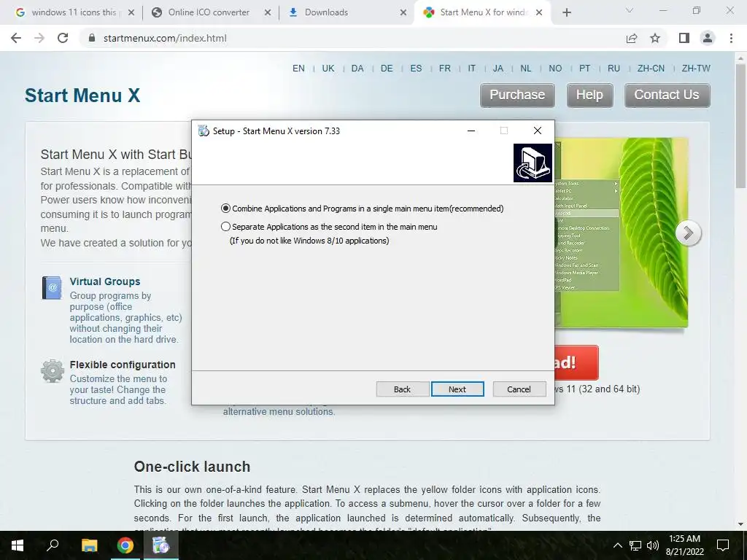
Task: Toggle Chrome side panel
Action: 684,38
